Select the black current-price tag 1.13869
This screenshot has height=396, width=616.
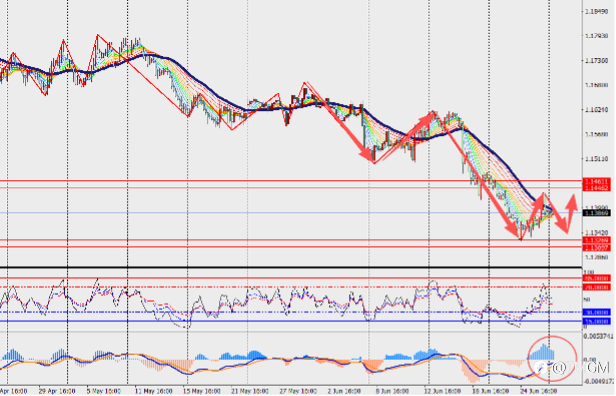(x=597, y=213)
